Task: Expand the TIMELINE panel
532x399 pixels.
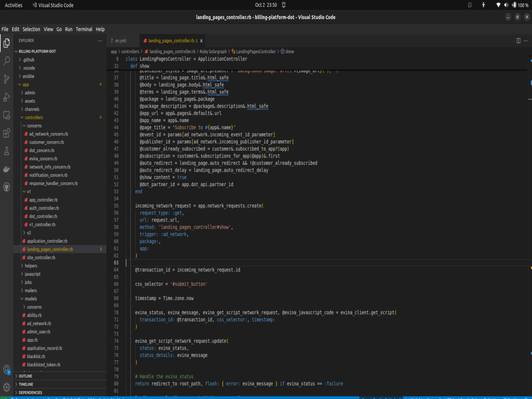Action: (x=60, y=384)
